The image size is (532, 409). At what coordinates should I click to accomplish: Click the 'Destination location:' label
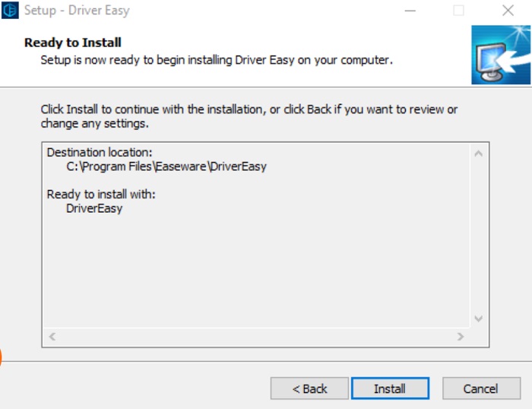tap(100, 152)
